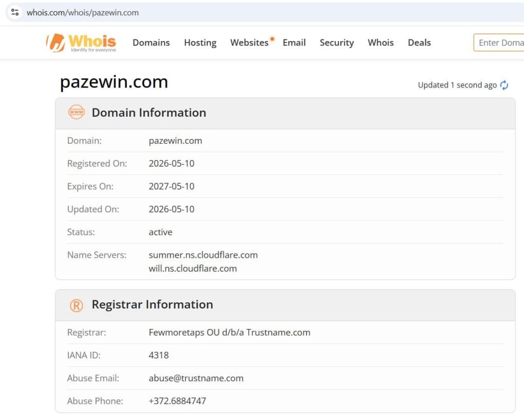Open the Deals menu
Viewport: 524px width, 420px height.
coord(420,43)
